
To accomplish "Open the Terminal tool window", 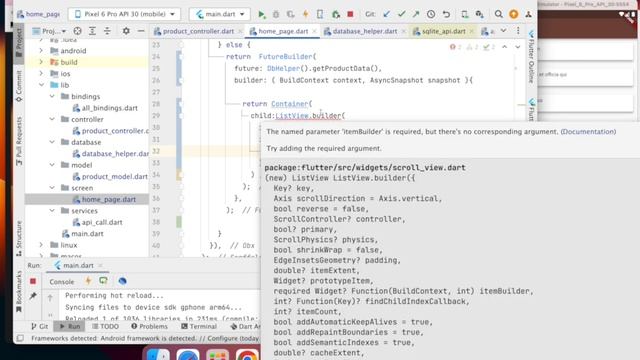I will pos(199,326).
